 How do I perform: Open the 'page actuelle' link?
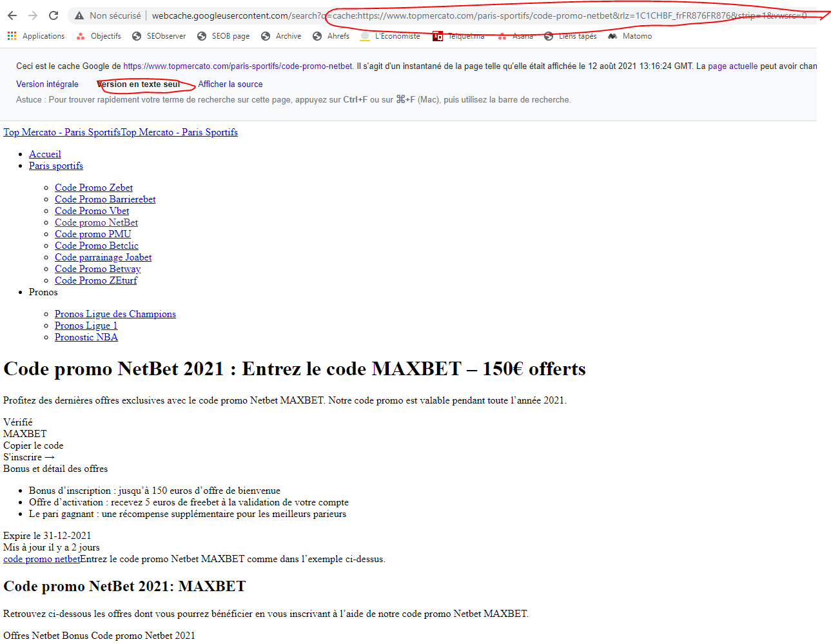pos(732,66)
